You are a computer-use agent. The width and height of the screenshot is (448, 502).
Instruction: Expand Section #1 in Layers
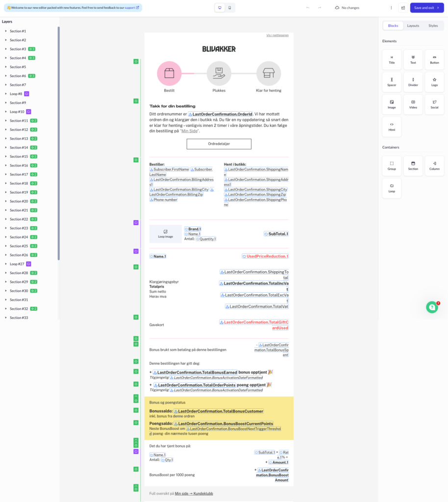pyautogui.click(x=6, y=31)
